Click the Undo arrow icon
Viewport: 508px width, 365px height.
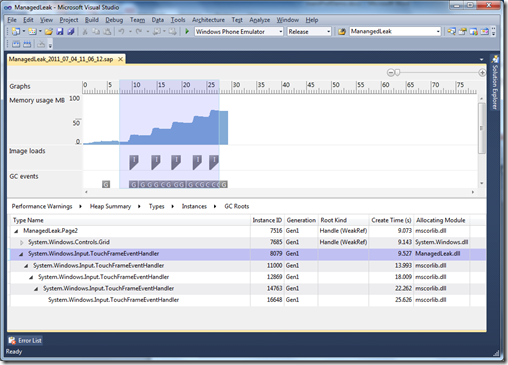(122, 32)
